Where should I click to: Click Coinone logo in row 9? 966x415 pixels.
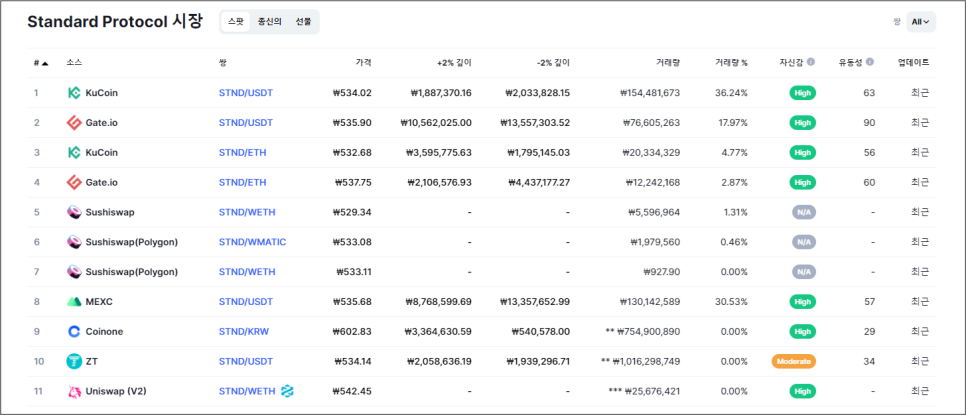74,331
